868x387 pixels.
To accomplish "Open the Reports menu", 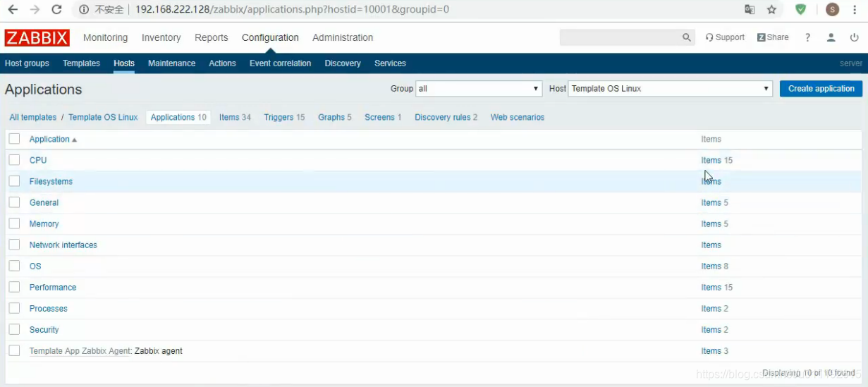I will click(x=212, y=37).
